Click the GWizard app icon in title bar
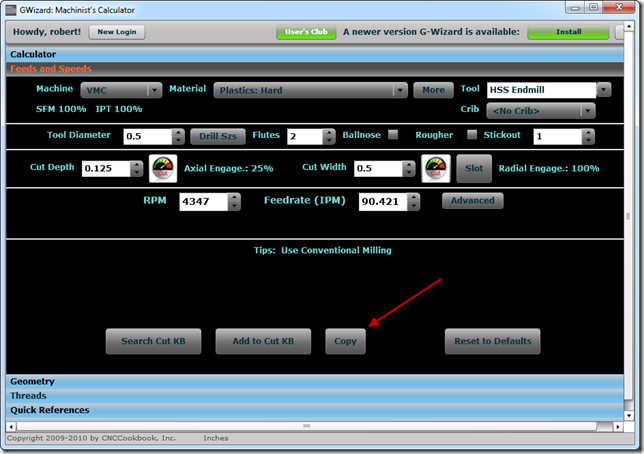This screenshot has width=644, height=454. [x=11, y=10]
